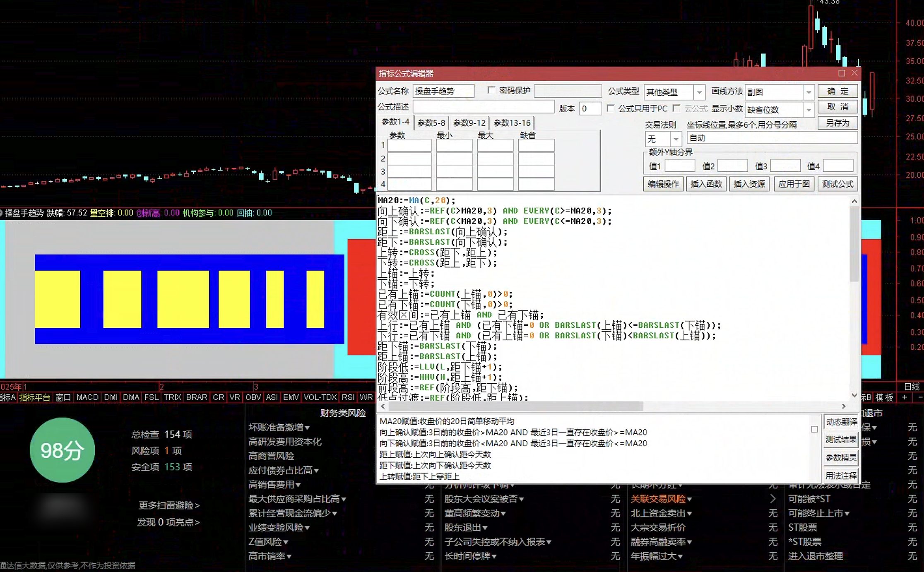The height and width of the screenshot is (572, 924).
Task: Focus the 版本 input field
Action: pos(590,108)
